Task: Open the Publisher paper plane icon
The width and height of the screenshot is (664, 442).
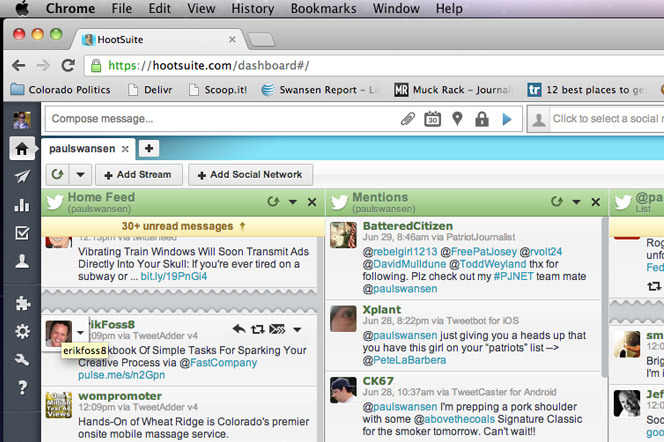Action: coord(22,176)
